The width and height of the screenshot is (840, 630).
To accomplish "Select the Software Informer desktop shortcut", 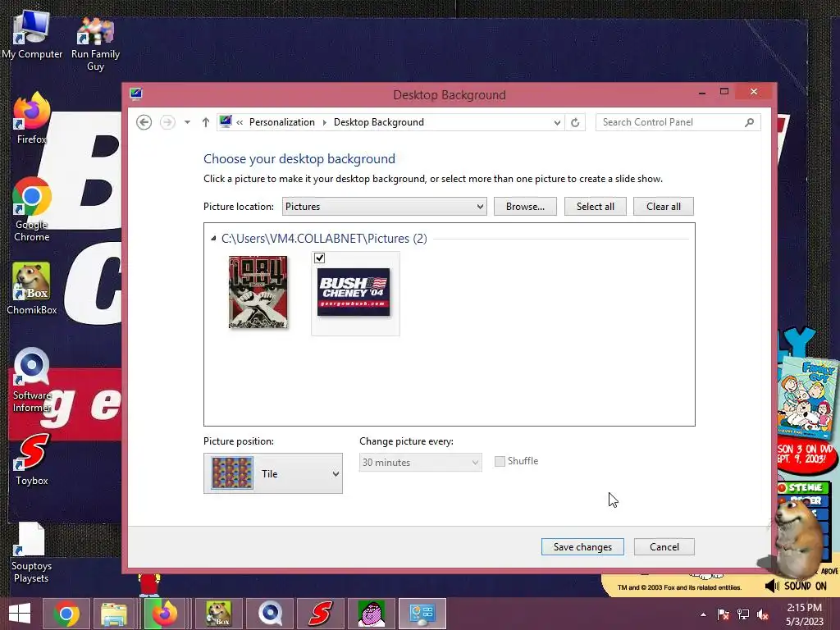I will point(32,381).
